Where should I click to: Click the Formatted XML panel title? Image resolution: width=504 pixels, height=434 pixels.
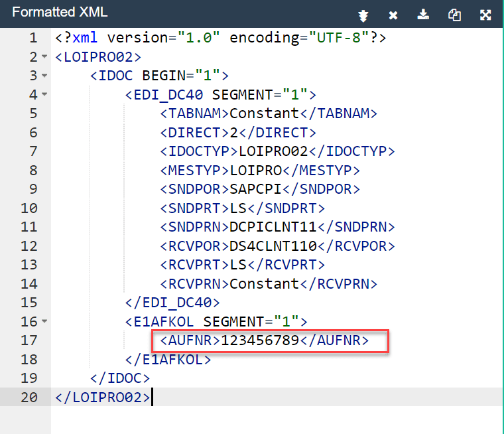tap(60, 13)
